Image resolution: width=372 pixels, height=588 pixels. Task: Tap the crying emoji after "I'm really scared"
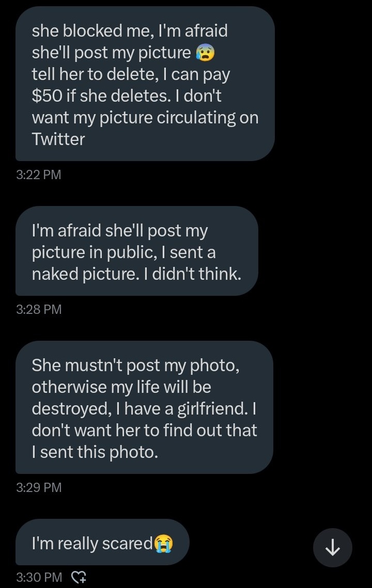tap(164, 543)
